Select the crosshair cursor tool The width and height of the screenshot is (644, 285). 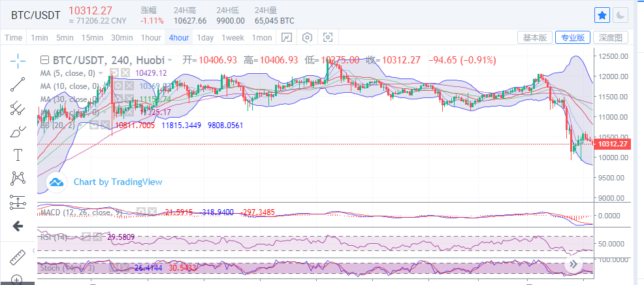[18, 60]
